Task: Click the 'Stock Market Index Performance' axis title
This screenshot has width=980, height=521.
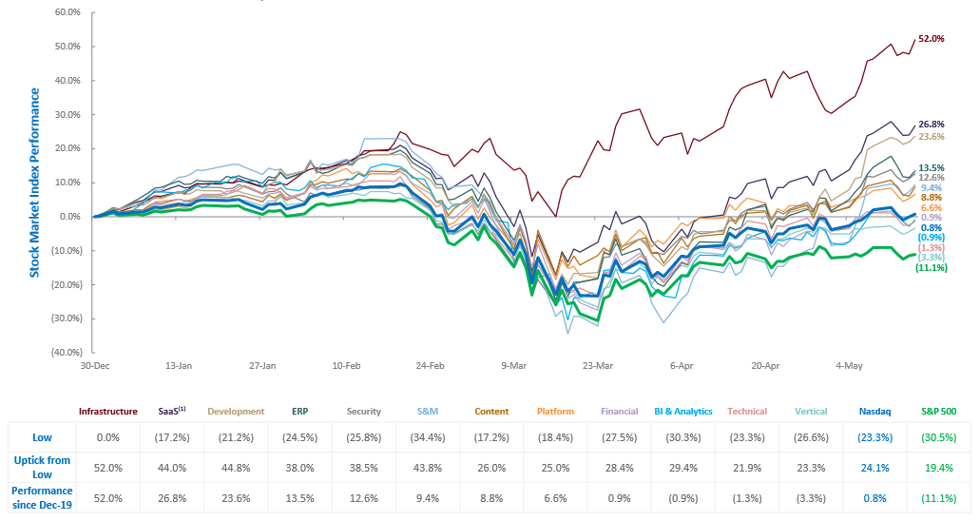Action: point(34,182)
